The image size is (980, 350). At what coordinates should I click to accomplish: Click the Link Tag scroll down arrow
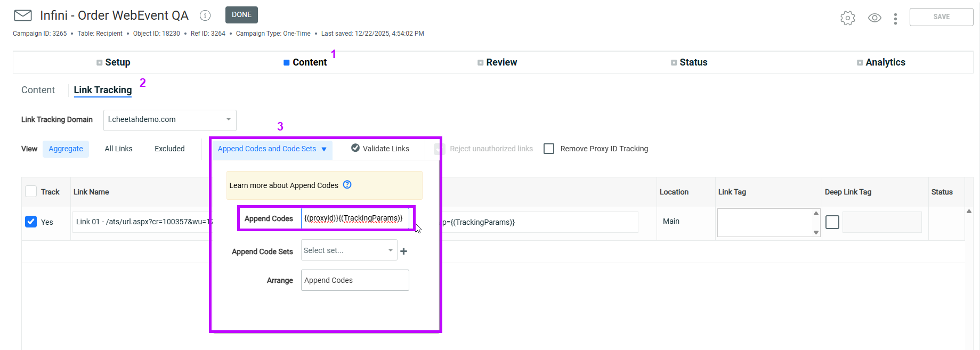tap(816, 232)
